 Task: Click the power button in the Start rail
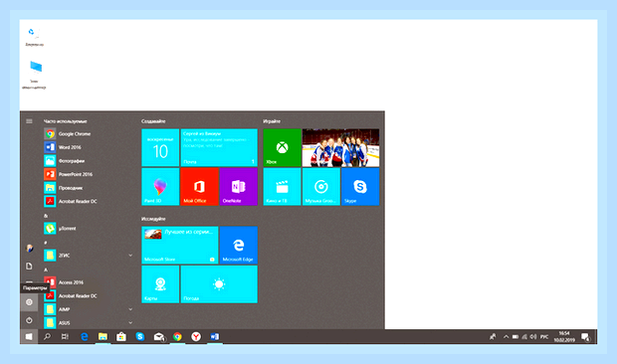[x=29, y=320]
